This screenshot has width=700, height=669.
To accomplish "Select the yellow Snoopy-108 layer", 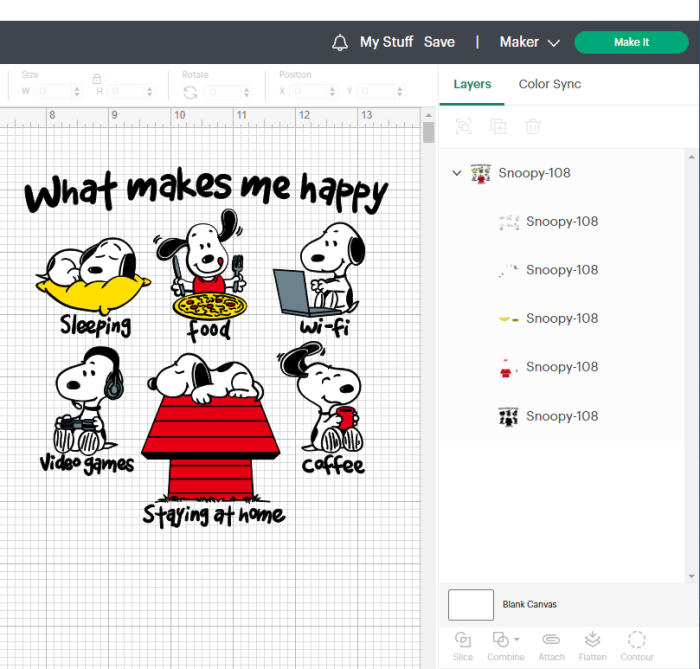I will point(562,319).
